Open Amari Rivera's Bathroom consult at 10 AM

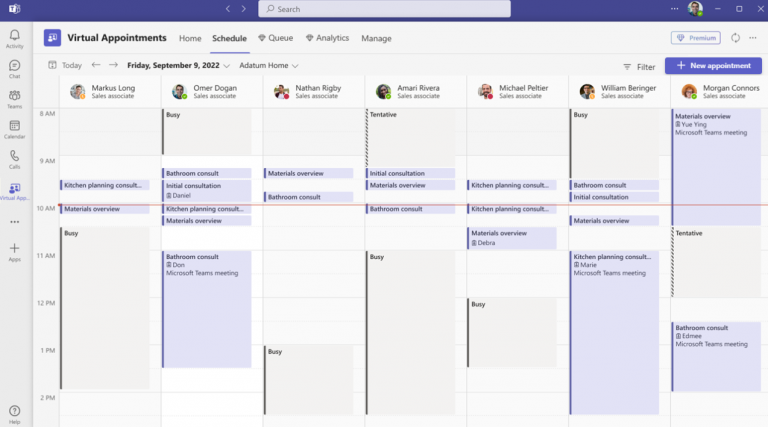(410, 209)
